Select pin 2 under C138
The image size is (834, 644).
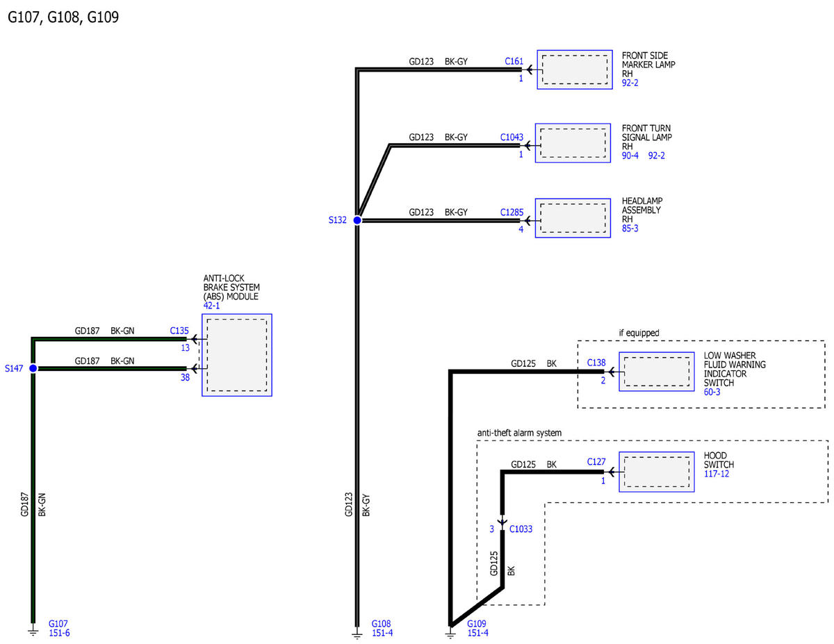pyautogui.click(x=603, y=380)
